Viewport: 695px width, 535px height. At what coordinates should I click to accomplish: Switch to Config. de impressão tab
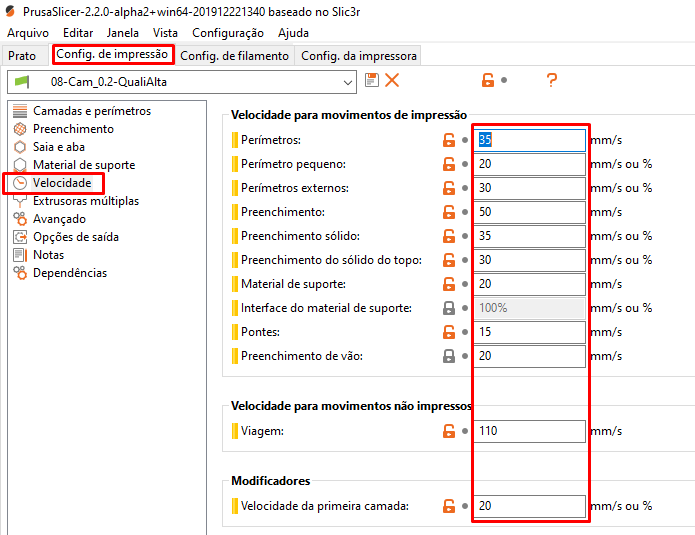point(113,55)
